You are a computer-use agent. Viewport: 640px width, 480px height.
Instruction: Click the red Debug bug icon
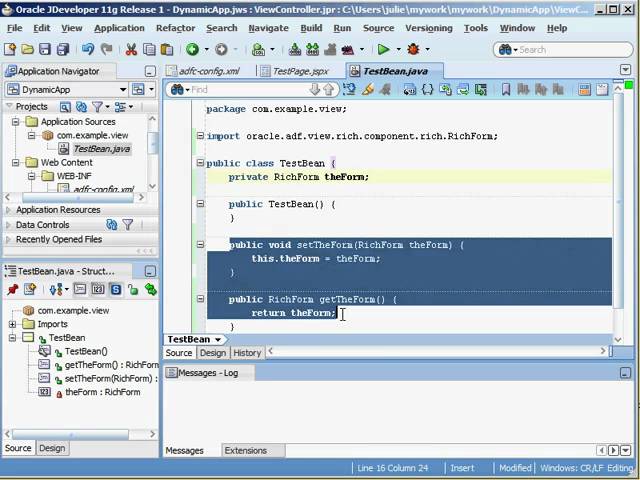pos(413,49)
